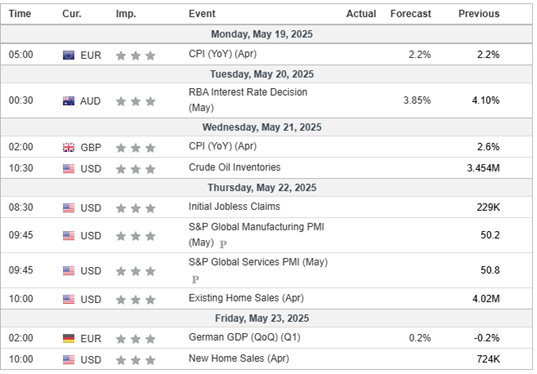Open the Crude Oil Inventories event
This screenshot has height=374, width=537.
[235, 167]
